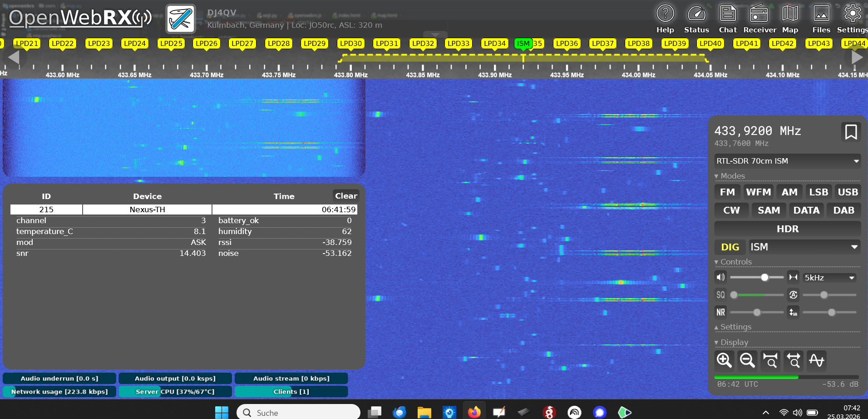Open the Chat panel icon
The height and width of the screenshot is (419, 868).
[727, 19]
